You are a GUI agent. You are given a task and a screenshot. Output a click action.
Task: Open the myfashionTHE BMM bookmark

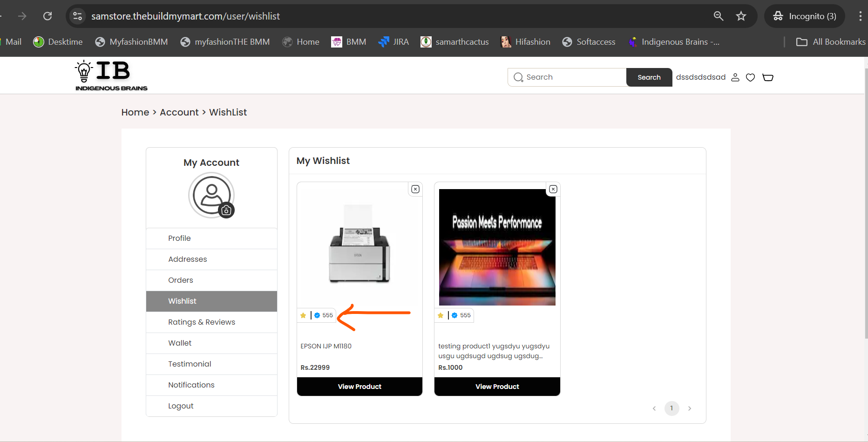click(225, 42)
